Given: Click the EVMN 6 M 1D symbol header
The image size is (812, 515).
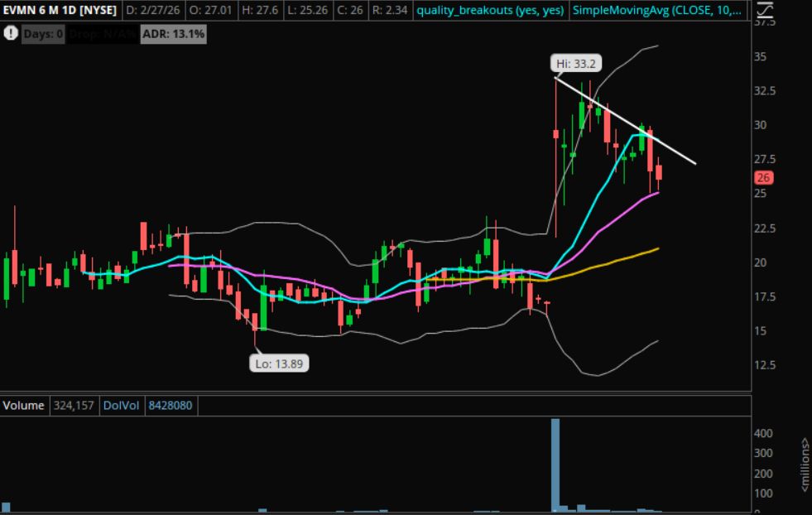Looking at the screenshot, I should click(60, 11).
